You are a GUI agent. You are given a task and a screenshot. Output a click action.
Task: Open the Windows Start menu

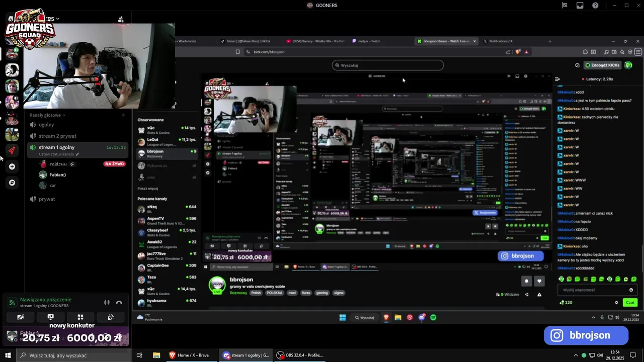(x=8, y=355)
